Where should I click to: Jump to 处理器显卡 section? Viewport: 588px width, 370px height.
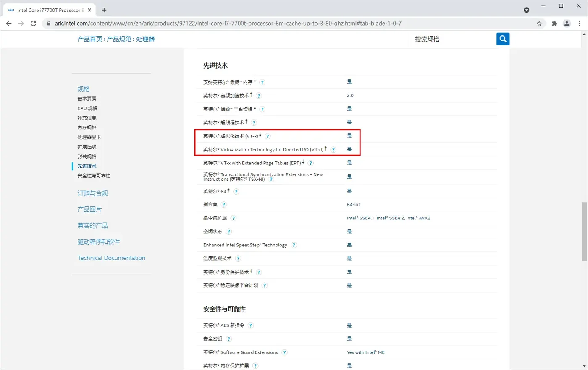[89, 137]
